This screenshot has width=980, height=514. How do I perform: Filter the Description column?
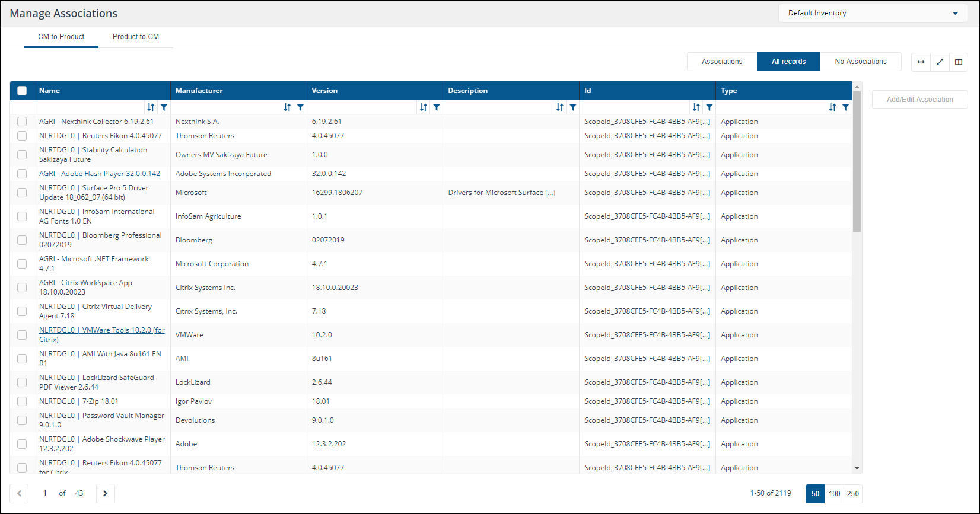tap(573, 107)
